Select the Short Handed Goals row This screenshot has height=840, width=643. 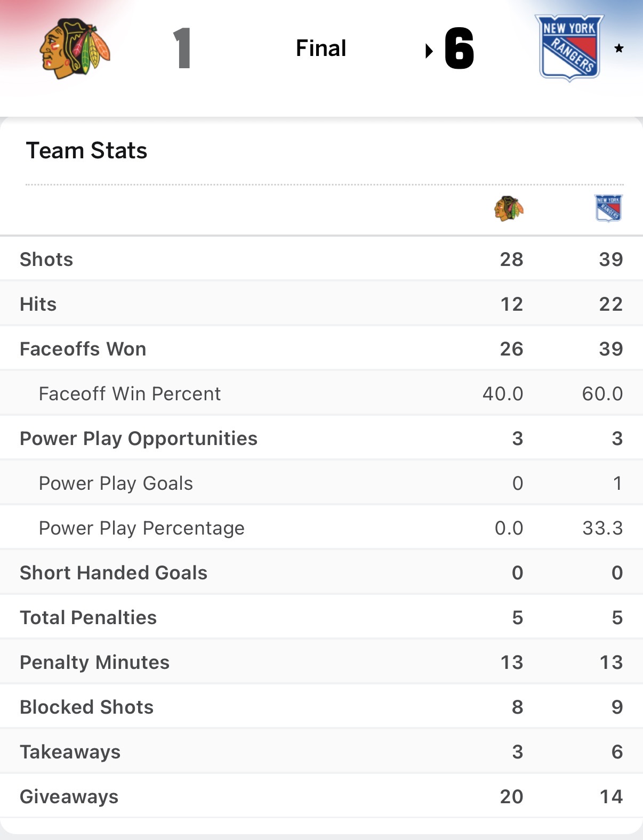(114, 573)
